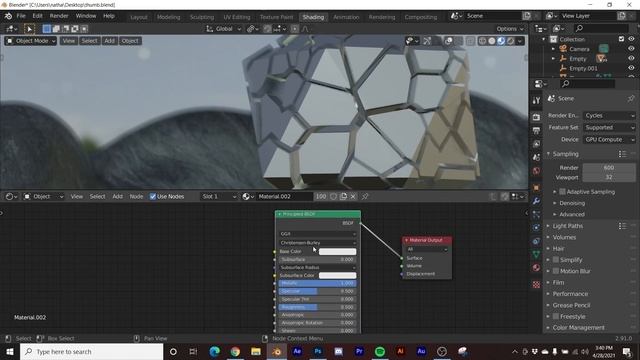Enable Simplify checkbox
This screenshot has width=640, height=360.
click(556, 260)
